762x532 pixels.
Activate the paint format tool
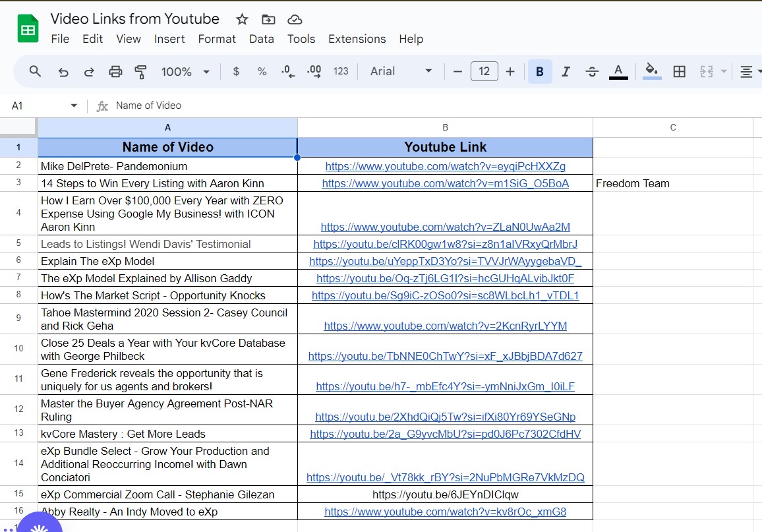[x=140, y=72]
